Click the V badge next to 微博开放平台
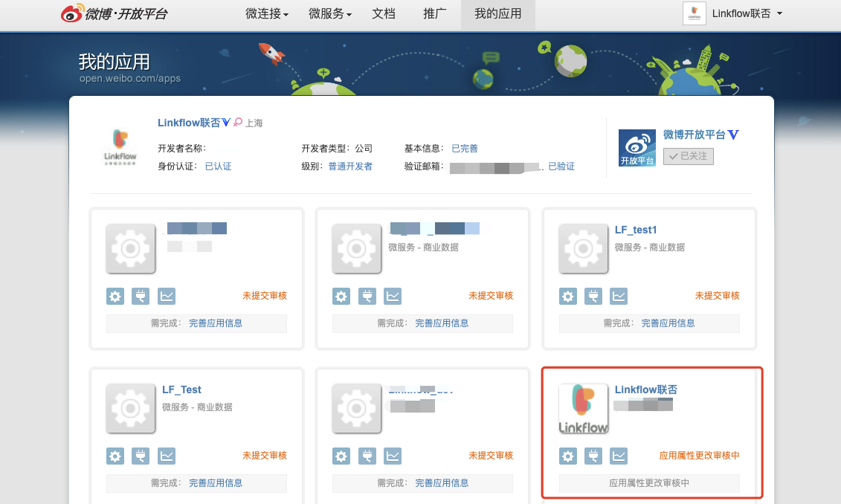The image size is (841, 504). point(733,135)
